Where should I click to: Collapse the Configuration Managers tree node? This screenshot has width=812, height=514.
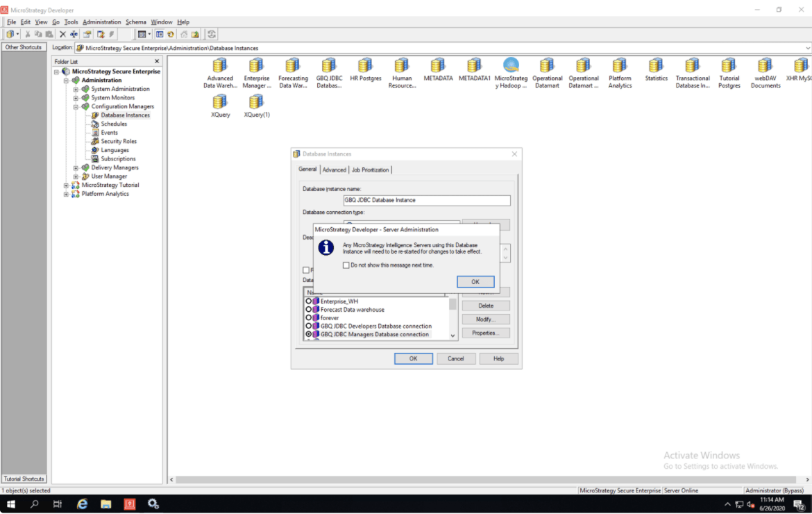[76, 107]
